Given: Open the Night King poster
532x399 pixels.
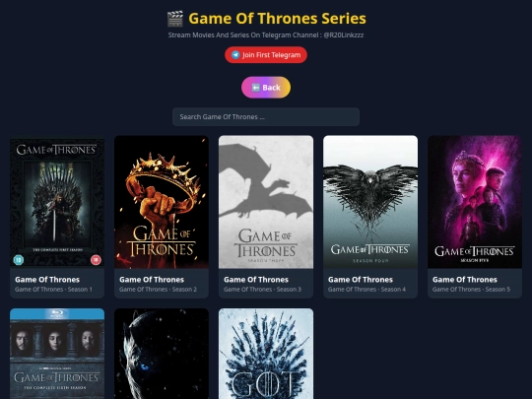Looking at the screenshot, I should point(162,354).
